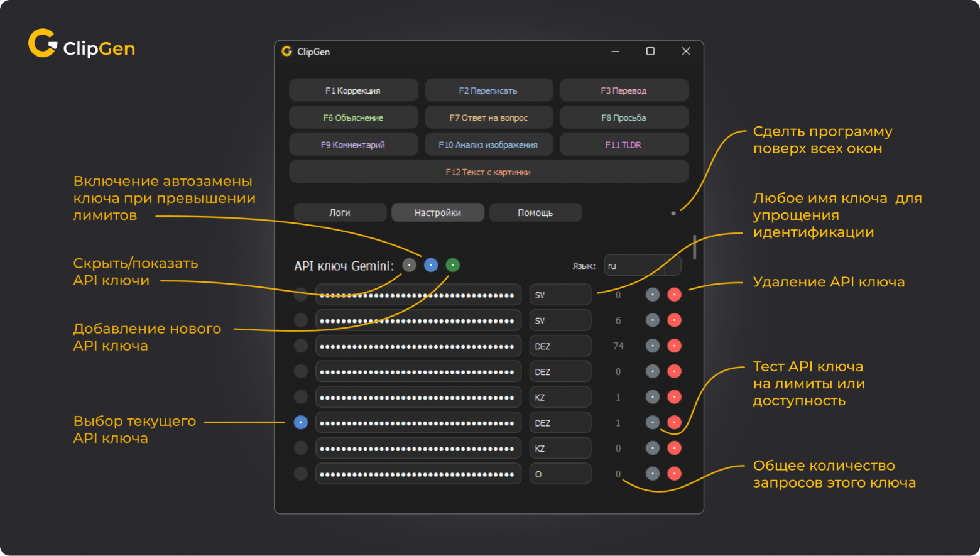Image resolution: width=980 pixels, height=556 pixels.
Task: Click the blue show/hide API keys icon
Action: (x=431, y=265)
